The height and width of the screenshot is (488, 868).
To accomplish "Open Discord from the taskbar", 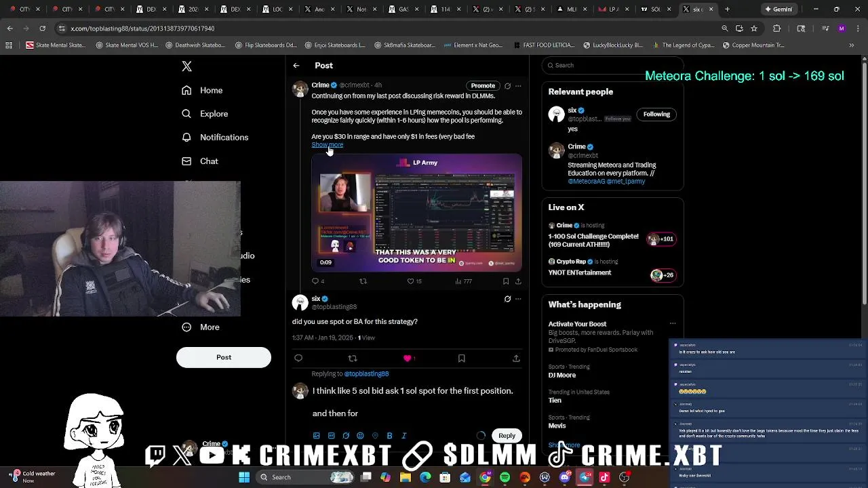I will point(565,477).
